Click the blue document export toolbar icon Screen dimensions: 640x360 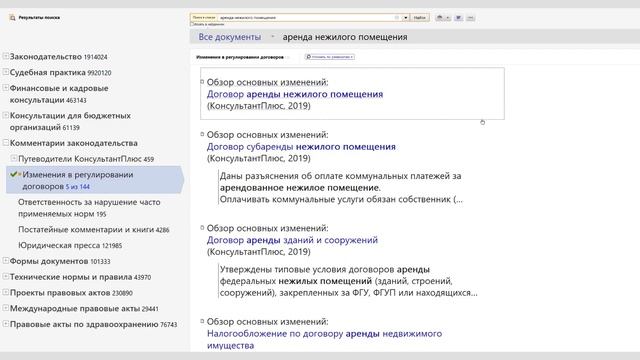tap(459, 18)
